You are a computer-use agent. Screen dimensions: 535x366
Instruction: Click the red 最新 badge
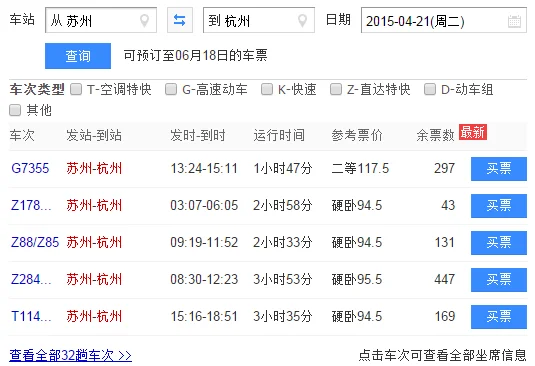coord(473,132)
